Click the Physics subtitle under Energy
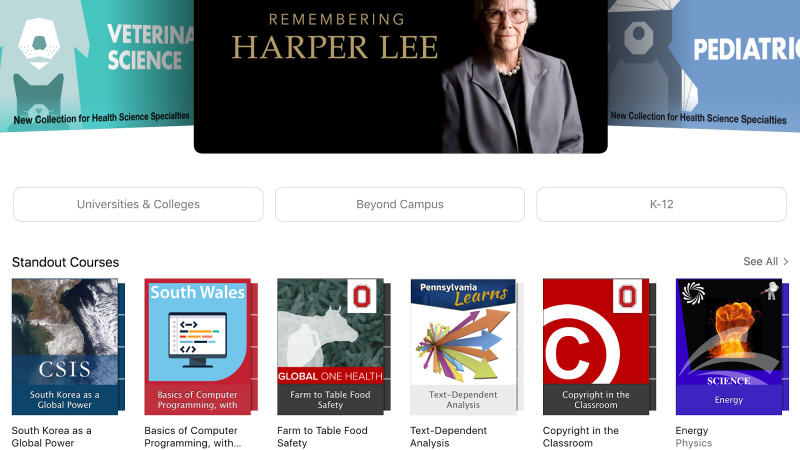This screenshot has height=450, width=800. click(x=694, y=443)
